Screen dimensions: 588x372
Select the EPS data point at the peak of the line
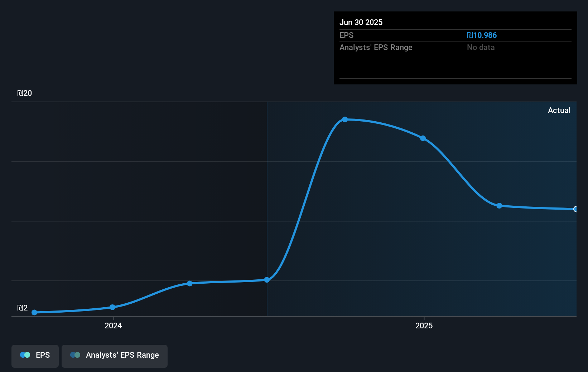coord(345,119)
